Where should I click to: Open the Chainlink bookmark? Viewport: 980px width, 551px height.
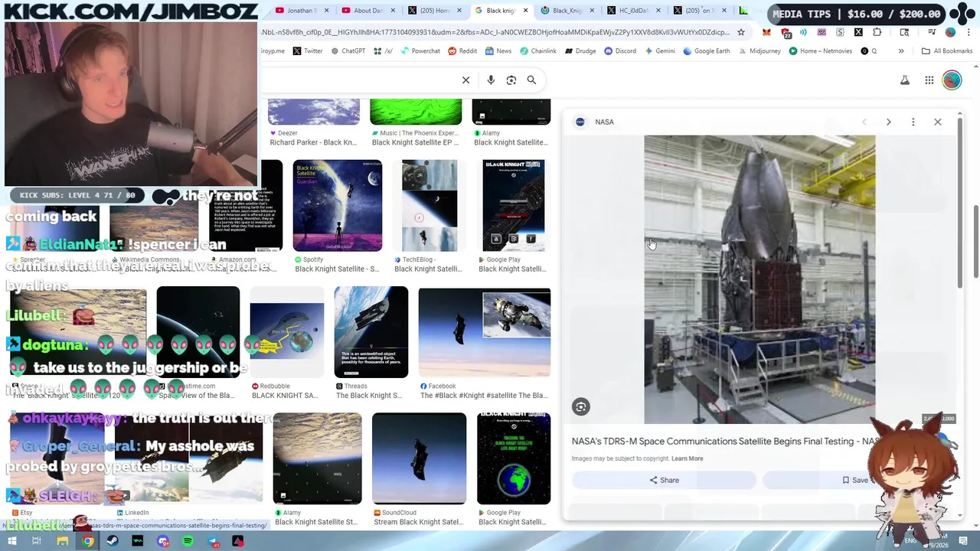pyautogui.click(x=538, y=51)
